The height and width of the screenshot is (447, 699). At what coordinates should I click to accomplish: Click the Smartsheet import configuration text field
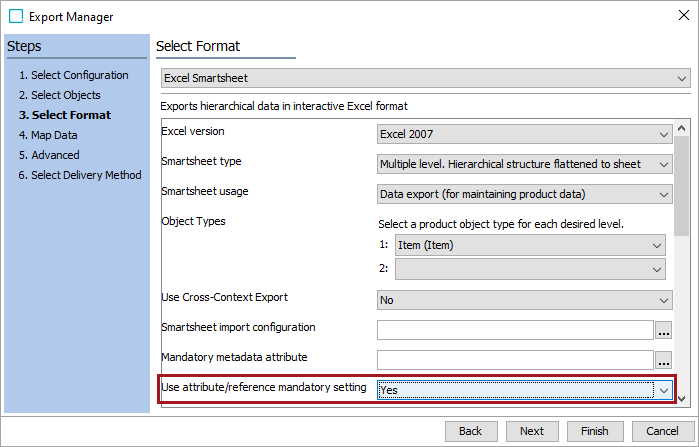pyautogui.click(x=515, y=330)
